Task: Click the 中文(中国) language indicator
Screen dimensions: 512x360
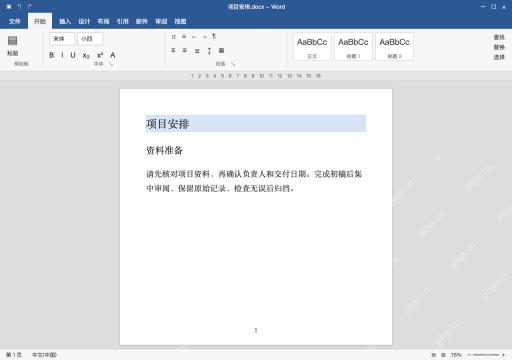Action: pyautogui.click(x=44, y=355)
